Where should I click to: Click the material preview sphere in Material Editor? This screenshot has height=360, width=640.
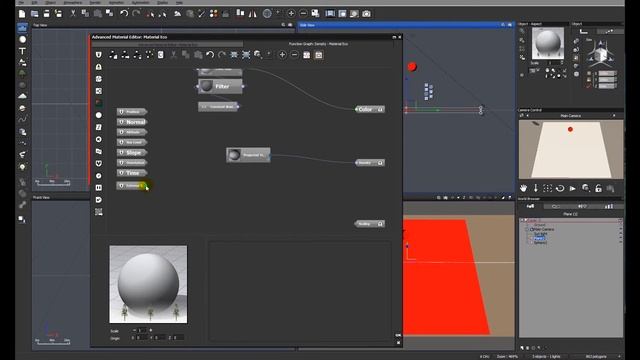(148, 284)
